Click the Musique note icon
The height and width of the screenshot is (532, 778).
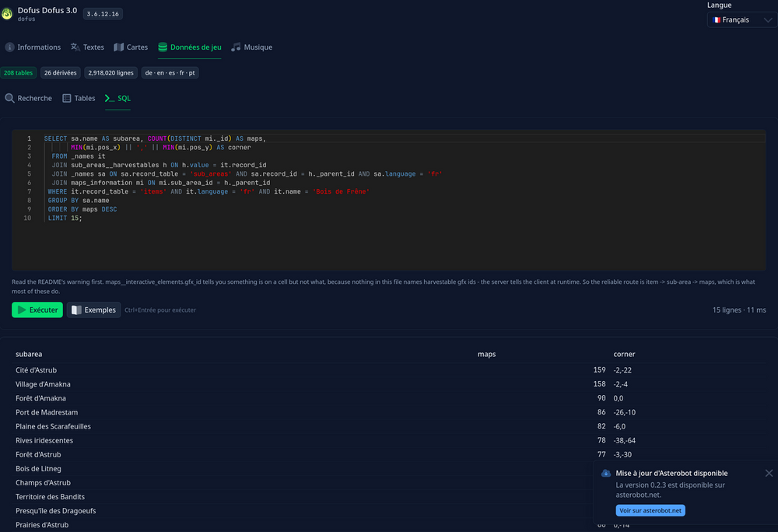tap(236, 47)
